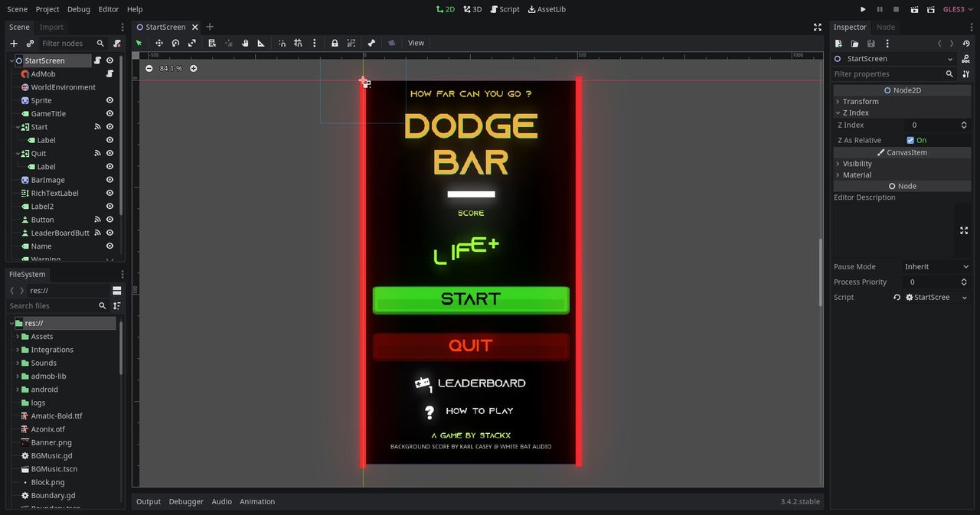Switch to the Script workspace

(x=505, y=9)
